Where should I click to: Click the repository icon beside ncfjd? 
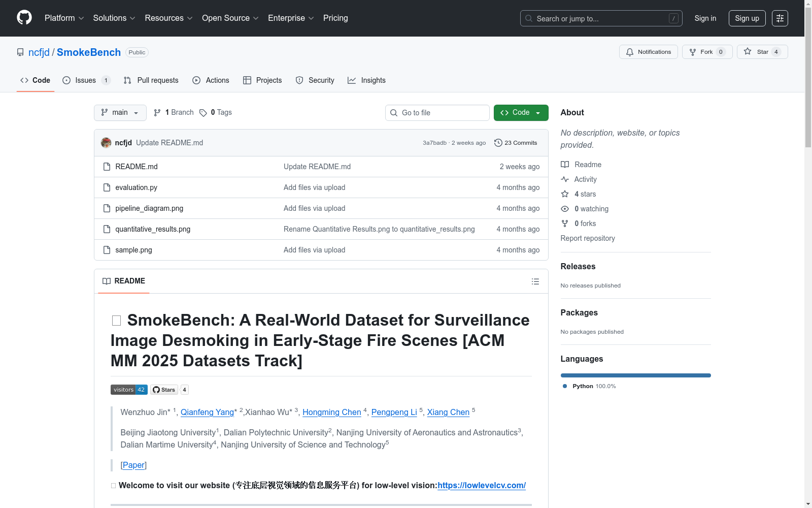click(20, 52)
